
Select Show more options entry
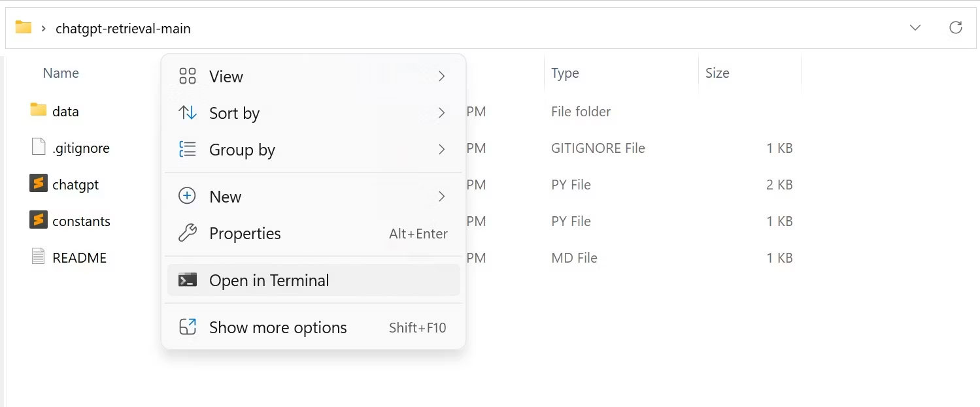pos(278,327)
